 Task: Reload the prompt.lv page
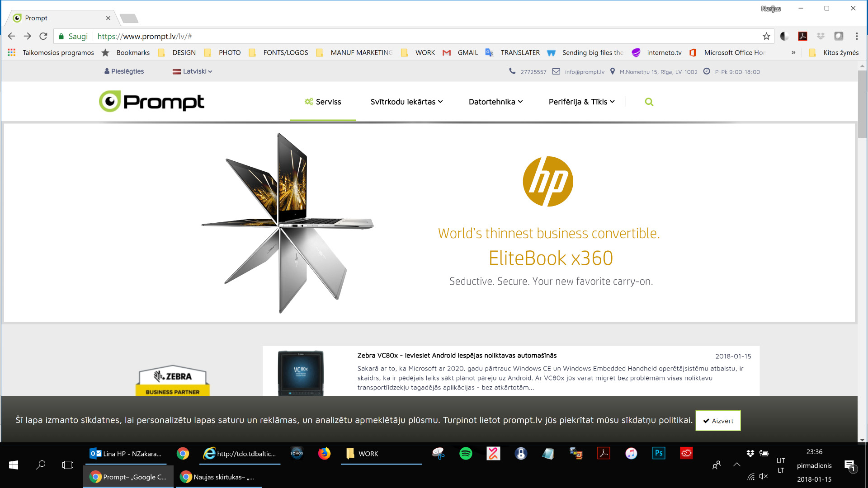click(x=43, y=36)
